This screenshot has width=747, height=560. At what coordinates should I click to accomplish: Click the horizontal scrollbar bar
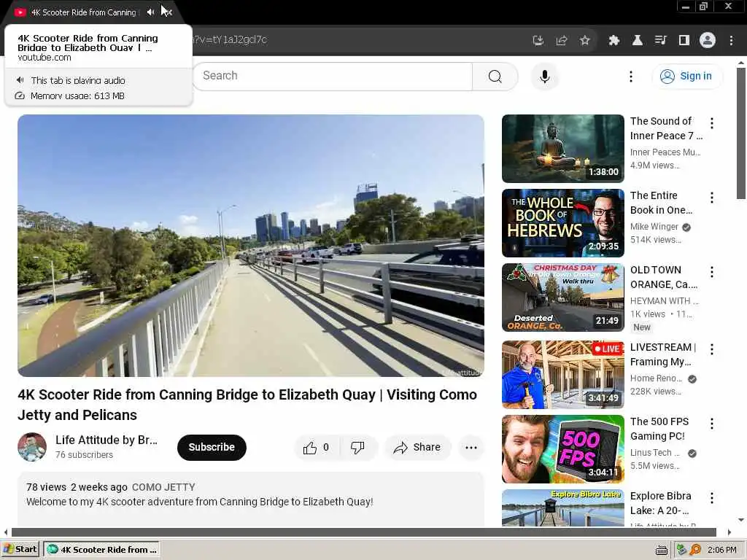point(363,532)
